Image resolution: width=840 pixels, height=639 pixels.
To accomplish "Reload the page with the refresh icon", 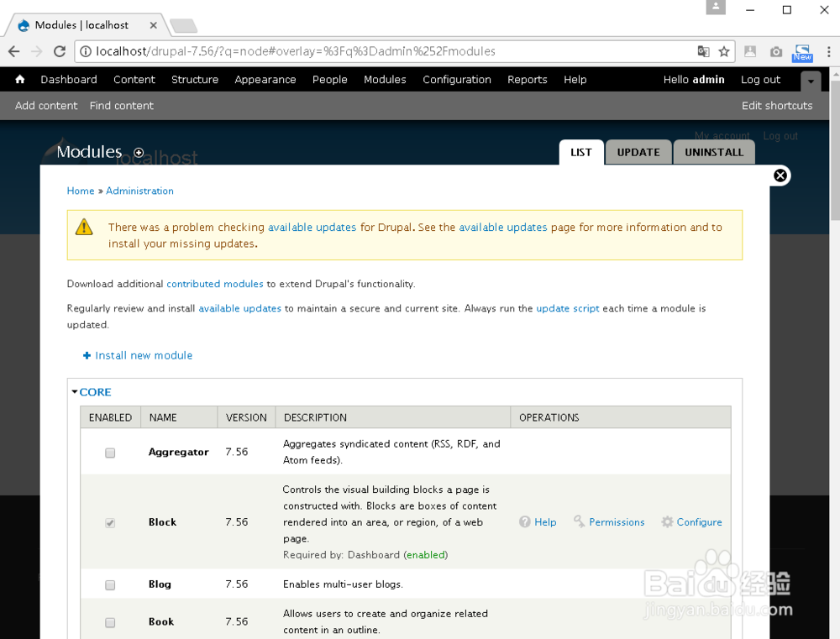I will point(60,51).
